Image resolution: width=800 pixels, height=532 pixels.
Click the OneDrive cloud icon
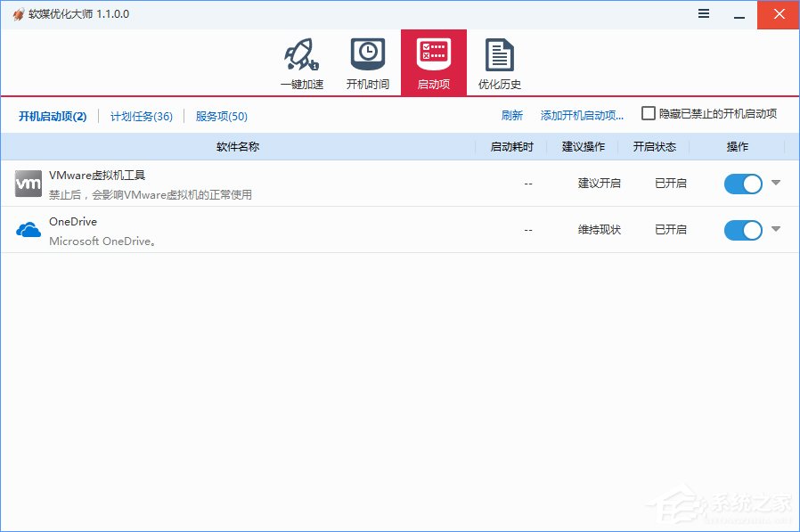tap(28, 229)
